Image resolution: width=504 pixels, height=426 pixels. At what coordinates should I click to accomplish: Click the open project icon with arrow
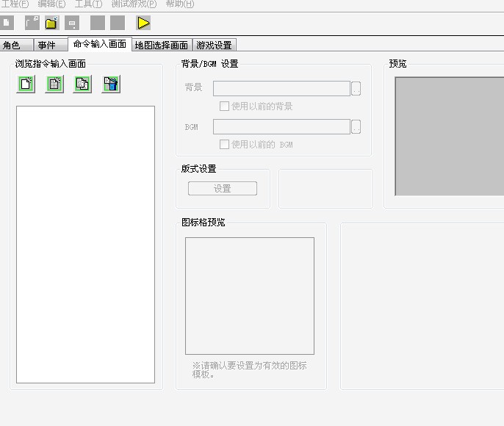pyautogui.click(x=32, y=23)
